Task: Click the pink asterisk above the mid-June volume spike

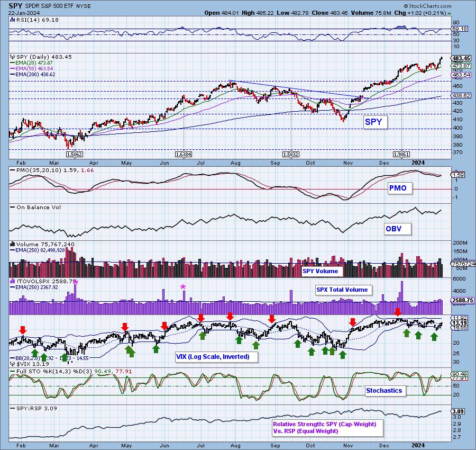Action: 183,287
